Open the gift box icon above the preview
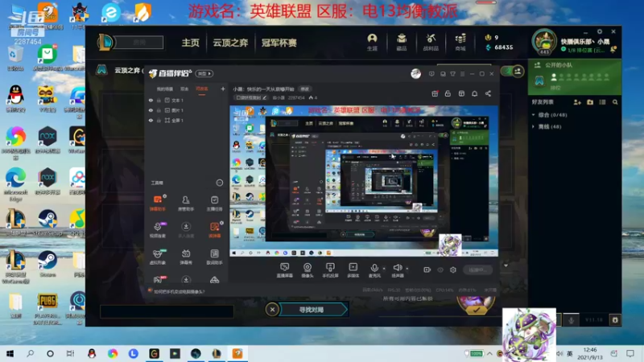 click(435, 93)
